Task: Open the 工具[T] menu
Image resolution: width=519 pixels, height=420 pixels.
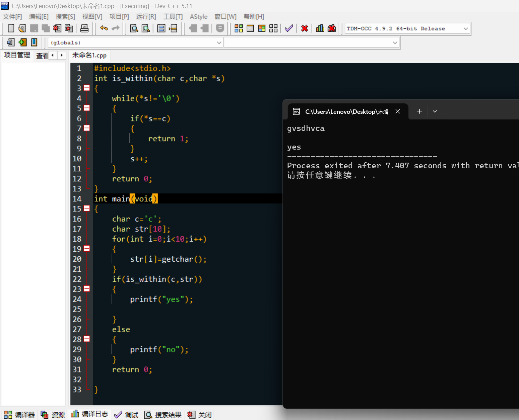Action: (173, 17)
